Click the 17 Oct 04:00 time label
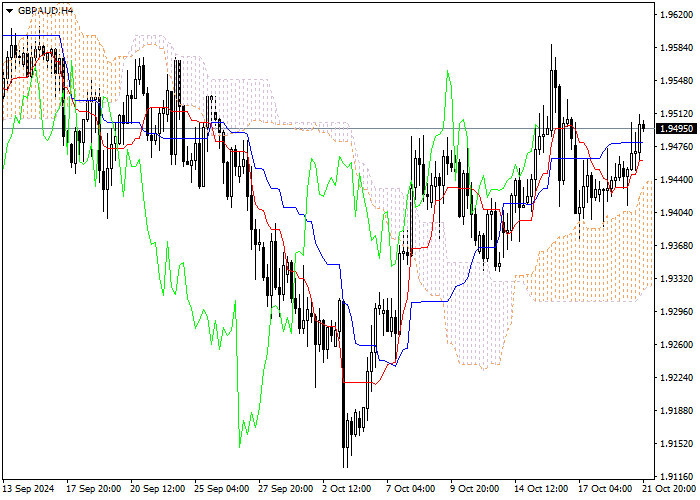This screenshot has width=700, height=500. pos(605,489)
